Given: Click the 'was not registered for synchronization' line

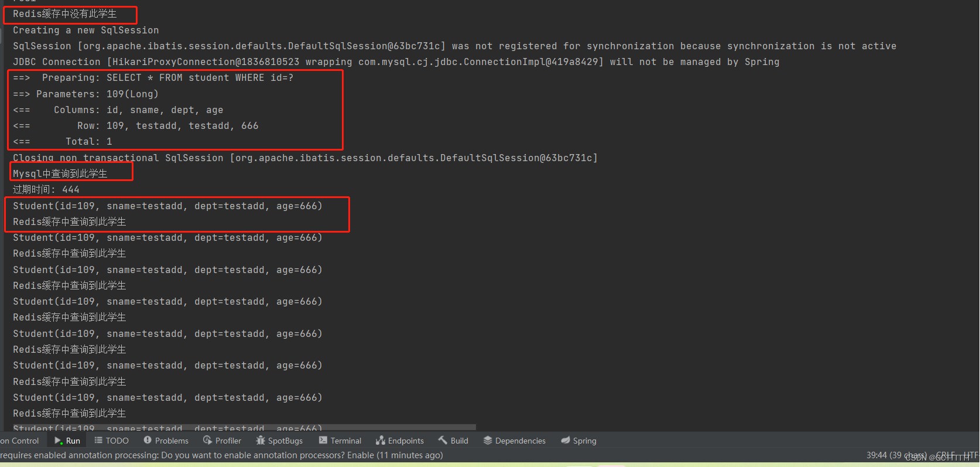Looking at the screenshot, I should 454,46.
